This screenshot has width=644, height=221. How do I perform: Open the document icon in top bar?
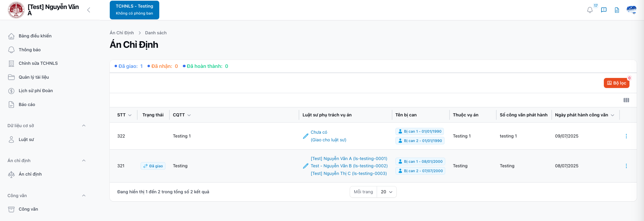coord(617,10)
